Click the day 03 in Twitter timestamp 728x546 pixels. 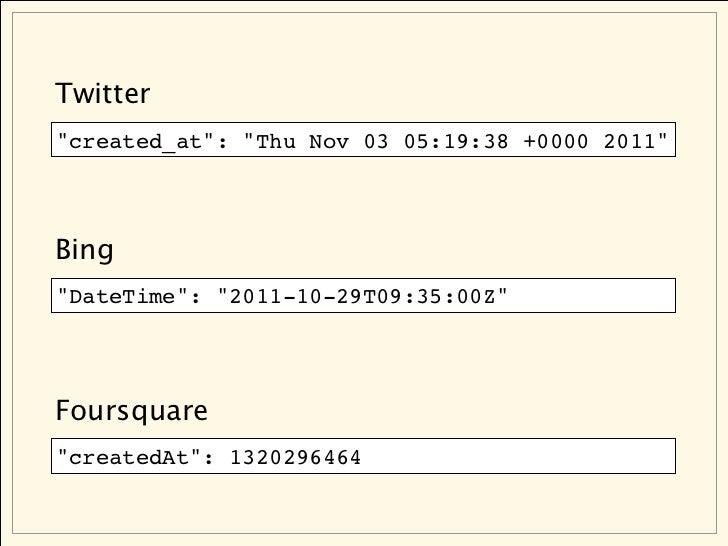376,141
